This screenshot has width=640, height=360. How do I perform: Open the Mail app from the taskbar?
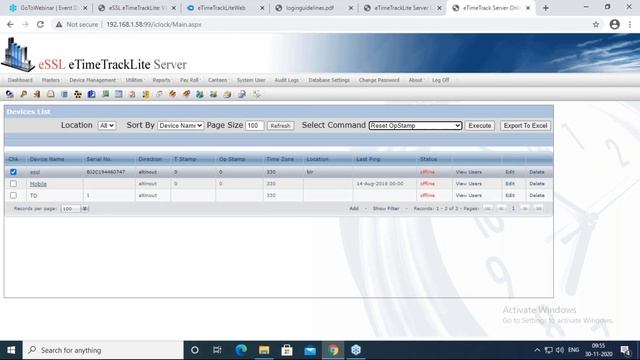[310, 350]
